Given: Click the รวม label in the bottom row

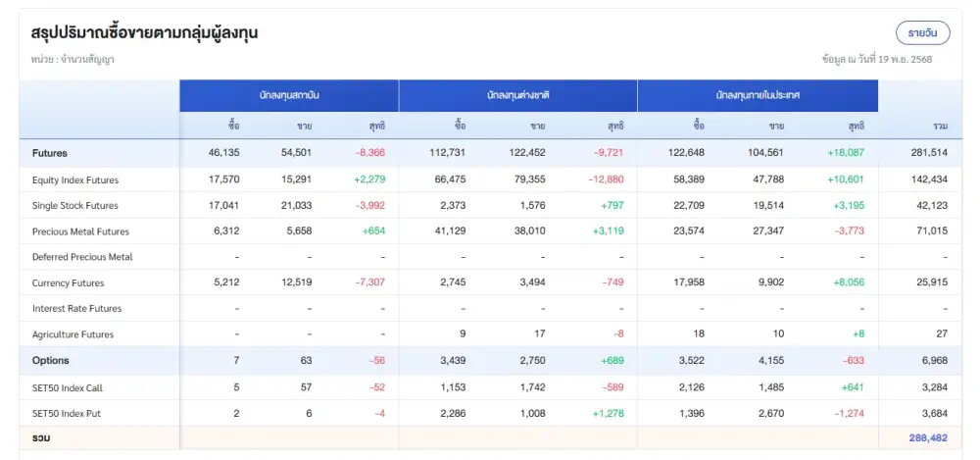Looking at the screenshot, I should pyautogui.click(x=41, y=438).
